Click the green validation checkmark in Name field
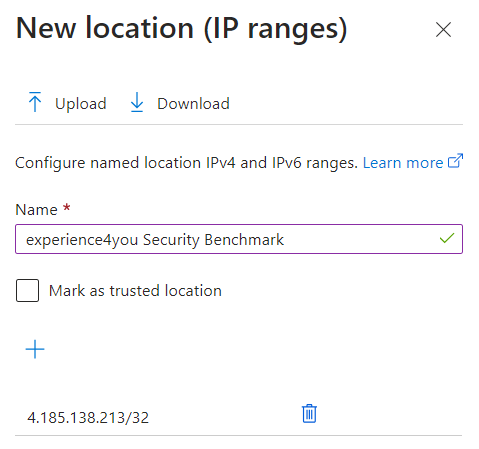The image size is (479, 449). (x=447, y=238)
